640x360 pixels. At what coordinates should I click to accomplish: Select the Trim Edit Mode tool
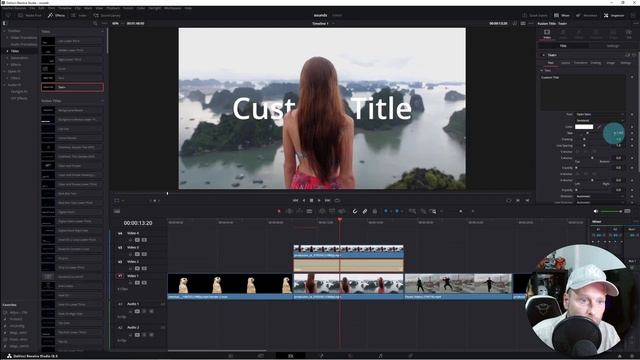(x=289, y=211)
